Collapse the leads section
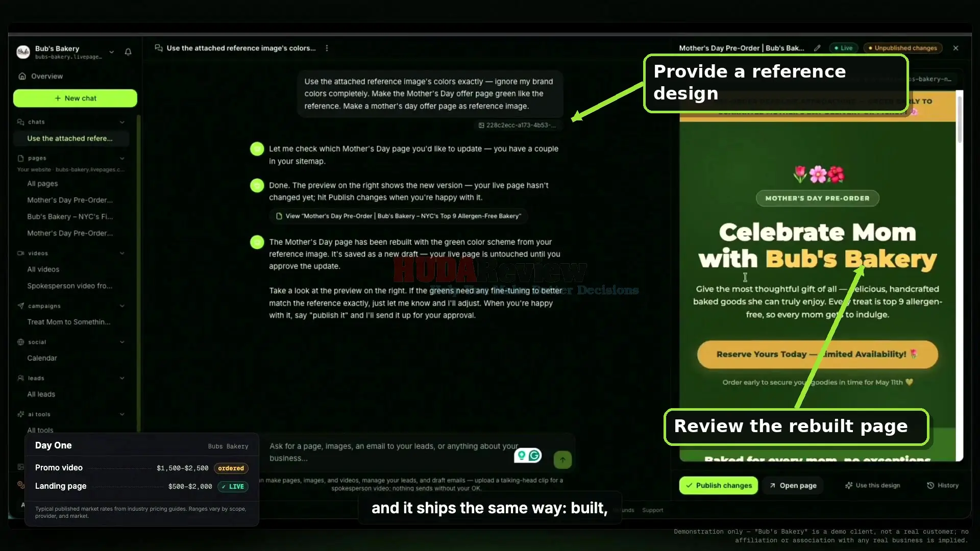 [122, 379]
